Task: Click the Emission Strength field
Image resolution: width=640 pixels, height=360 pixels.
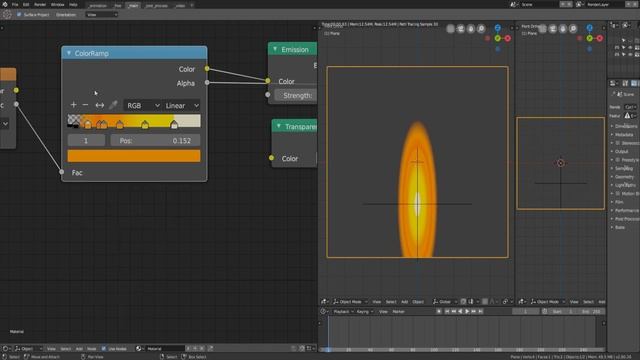Action: 295,96
